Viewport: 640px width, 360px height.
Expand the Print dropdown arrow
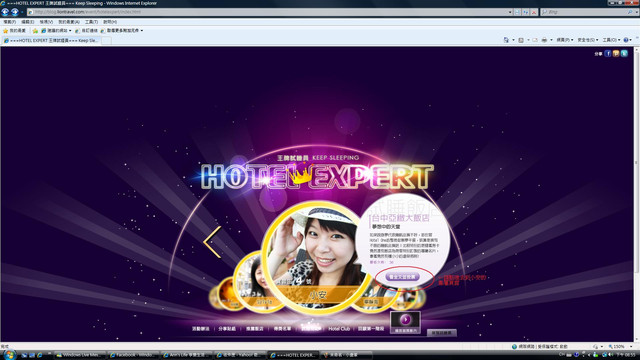click(x=551, y=40)
